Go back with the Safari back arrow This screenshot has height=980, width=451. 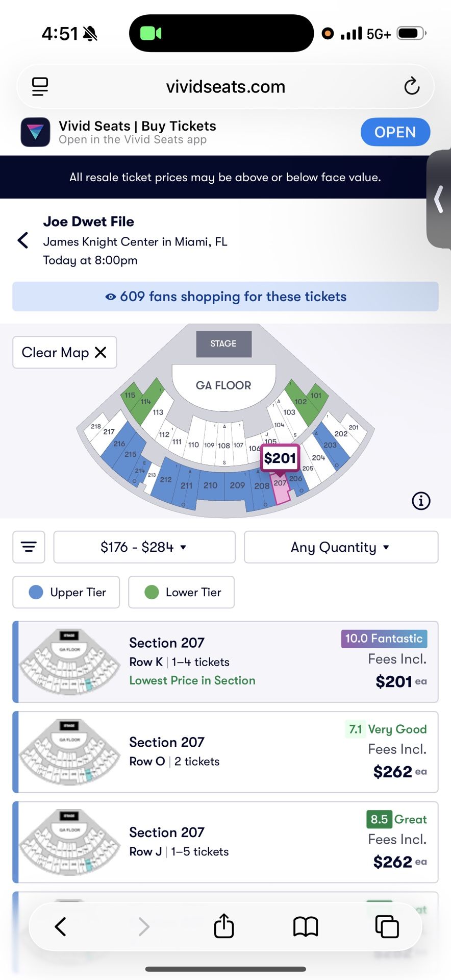coord(61,926)
